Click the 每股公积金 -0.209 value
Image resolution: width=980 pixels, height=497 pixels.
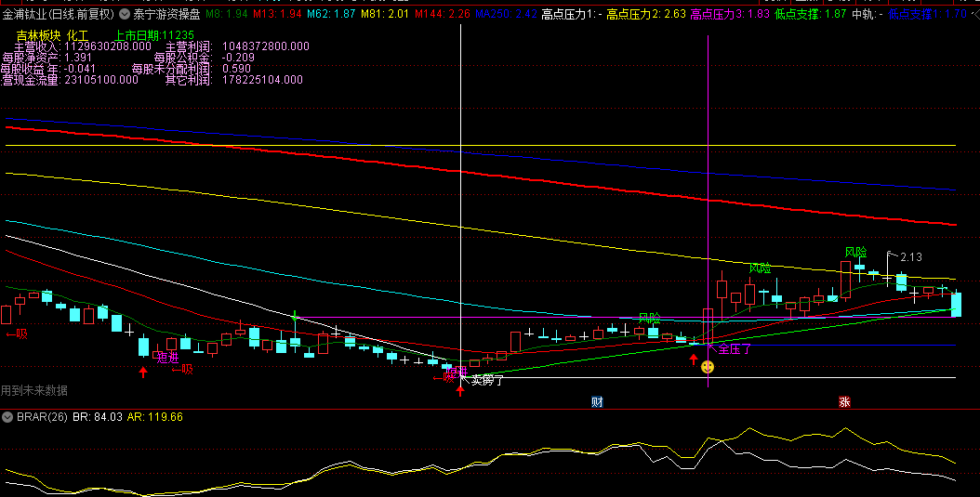pyautogui.click(x=238, y=58)
